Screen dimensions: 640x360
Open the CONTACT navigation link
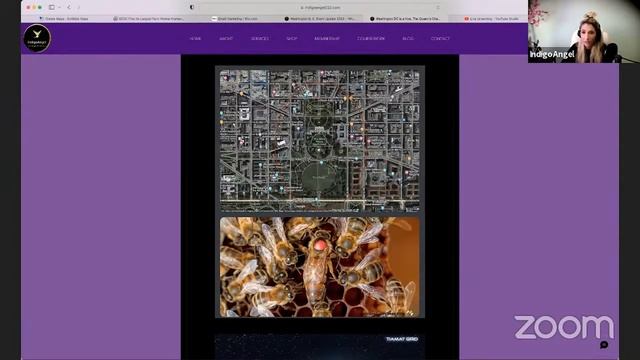pos(440,39)
